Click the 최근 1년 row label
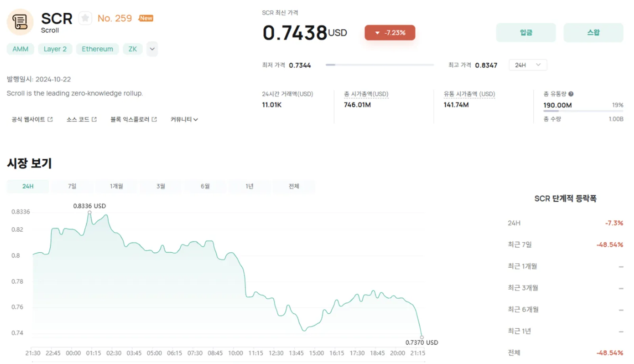634x364 pixels. point(519,331)
